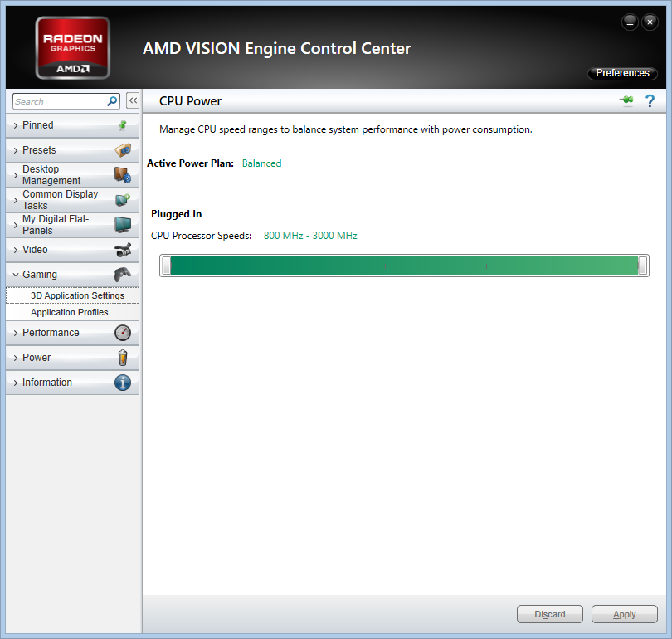Expand the Presets section arrow
This screenshot has width=672, height=639.
pyautogui.click(x=16, y=150)
